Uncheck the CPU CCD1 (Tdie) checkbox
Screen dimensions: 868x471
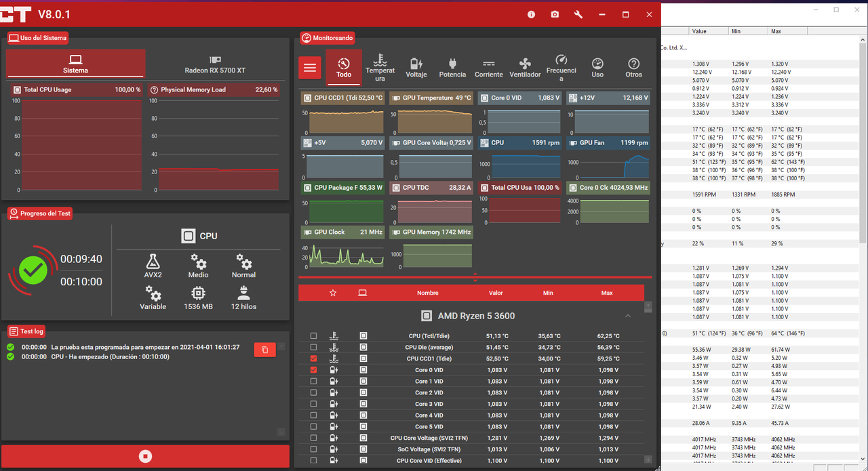(x=313, y=359)
